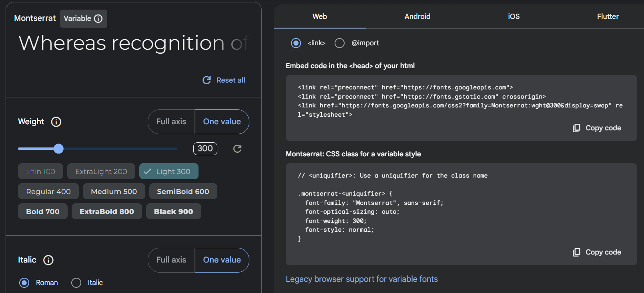
Task: Select ExtraLight 200 weight
Action: click(101, 172)
